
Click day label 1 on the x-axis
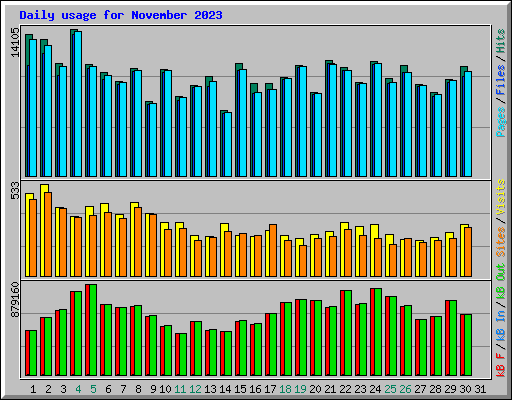(x=33, y=389)
